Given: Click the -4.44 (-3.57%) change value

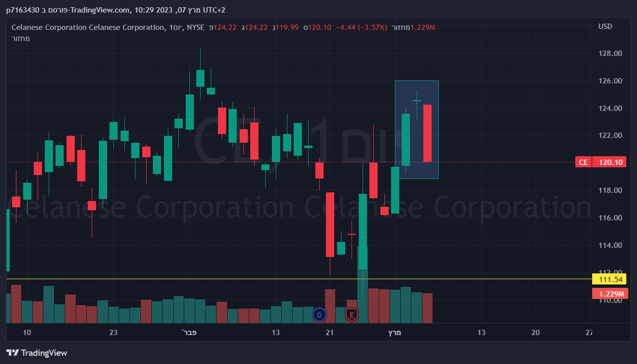Looking at the screenshot, I should (361, 27).
